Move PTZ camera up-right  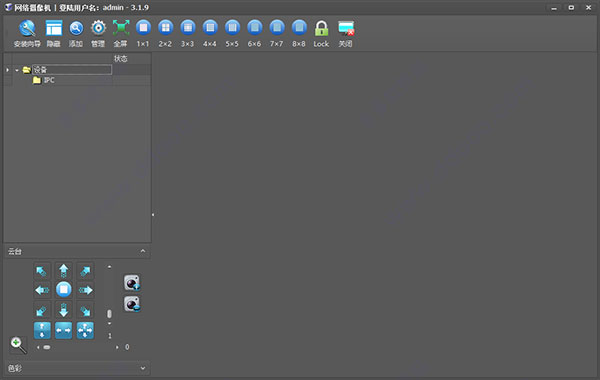pos(85,271)
